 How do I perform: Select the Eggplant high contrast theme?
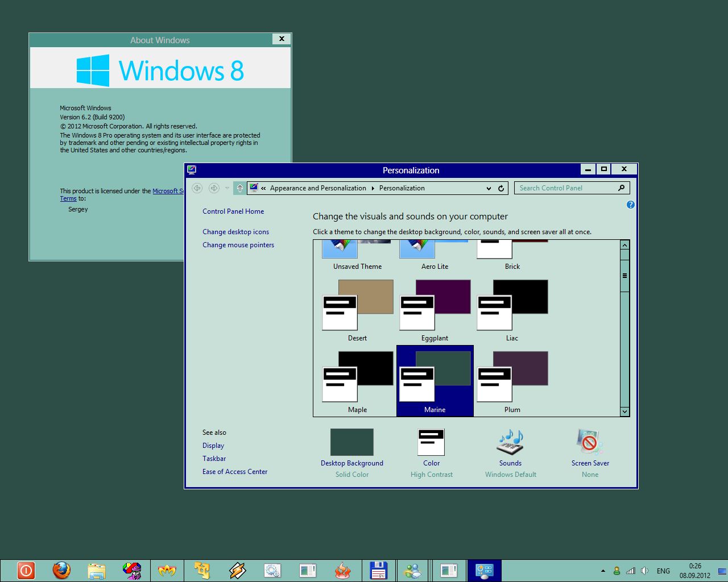435,310
